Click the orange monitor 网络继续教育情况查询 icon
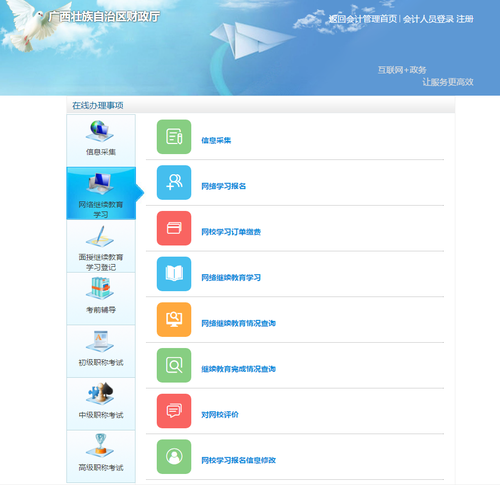 (x=174, y=319)
